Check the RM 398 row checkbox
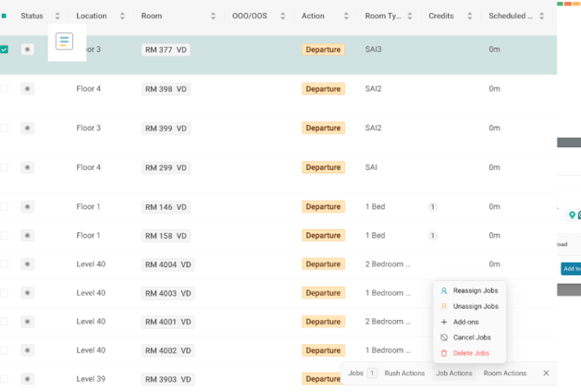The width and height of the screenshot is (581, 392). point(4,88)
